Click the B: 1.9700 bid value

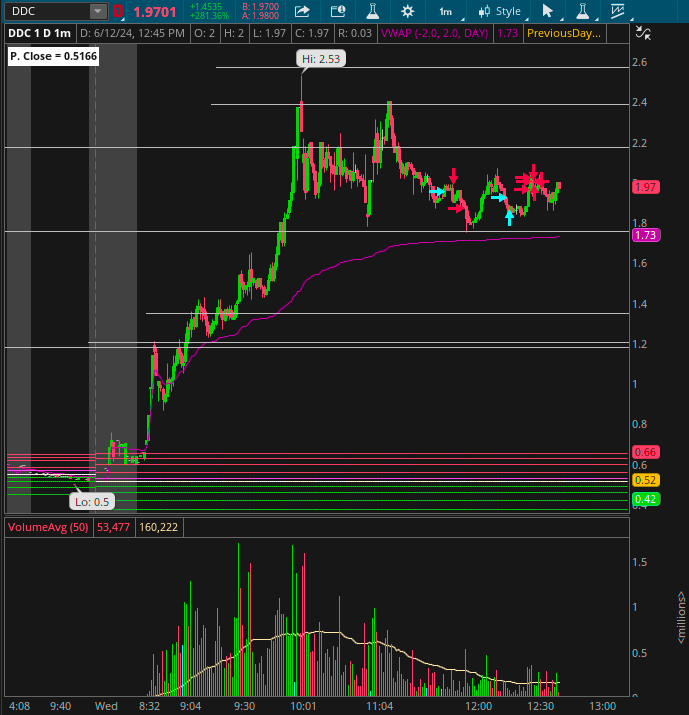[260, 7]
